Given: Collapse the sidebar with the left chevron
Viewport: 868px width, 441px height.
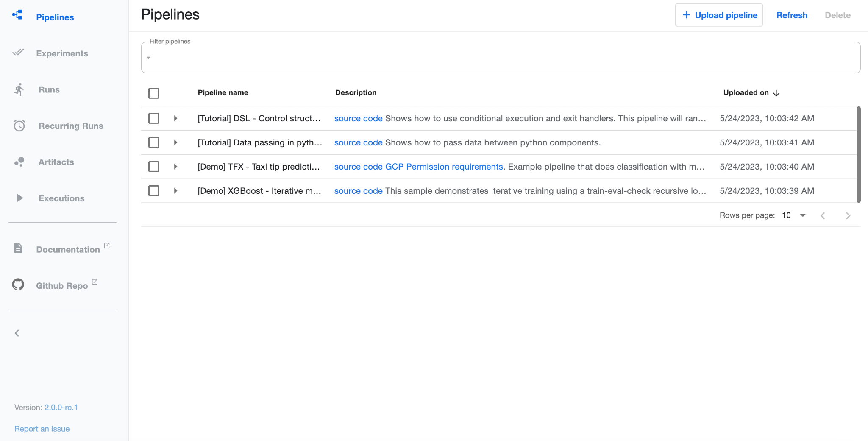Looking at the screenshot, I should point(17,333).
